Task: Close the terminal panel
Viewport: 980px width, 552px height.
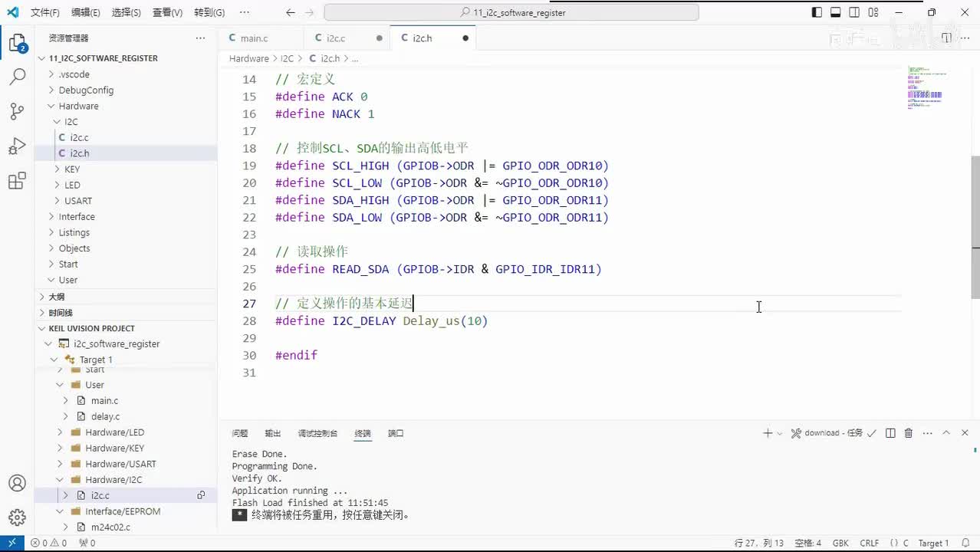Action: click(x=965, y=433)
